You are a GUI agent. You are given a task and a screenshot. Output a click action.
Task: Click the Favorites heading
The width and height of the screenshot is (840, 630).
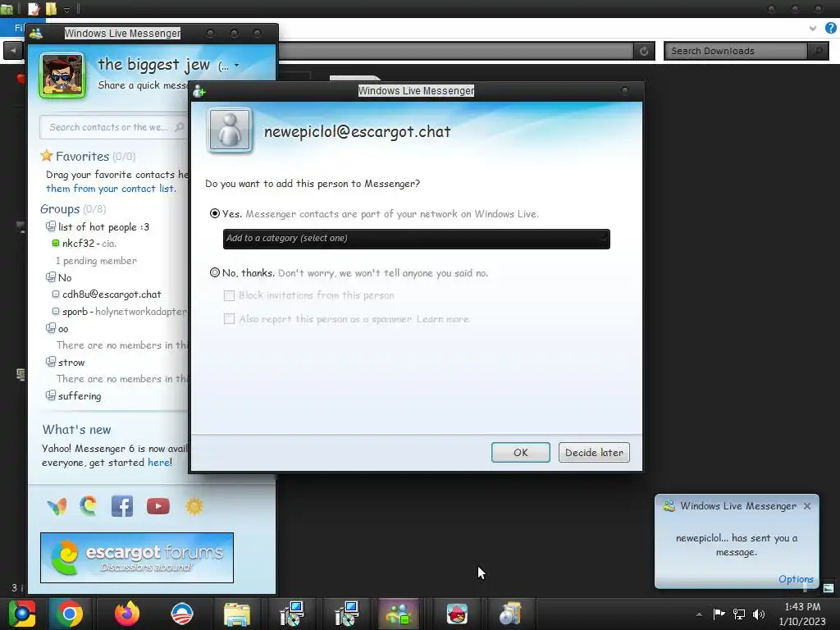(82, 156)
